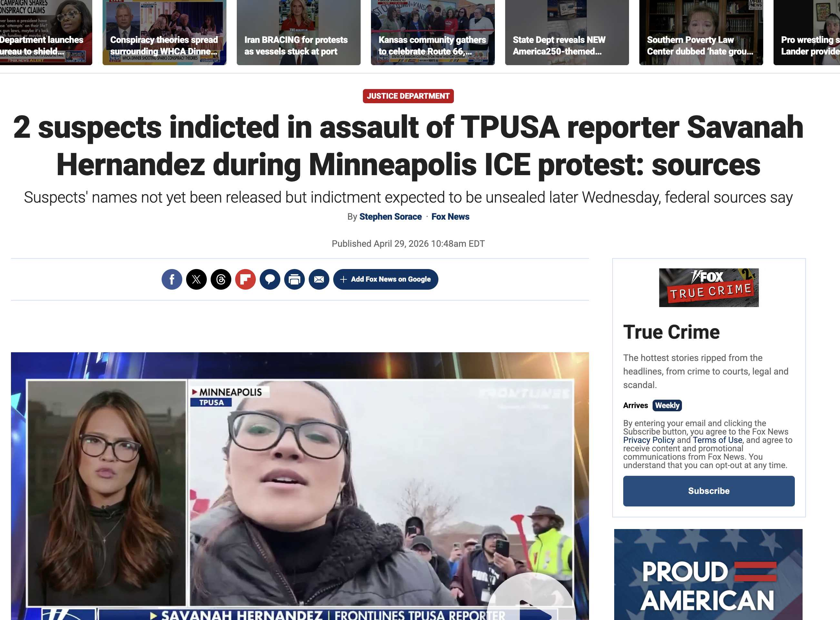Open Justice Department category tag
Screen dimensions: 840x620
[408, 96]
